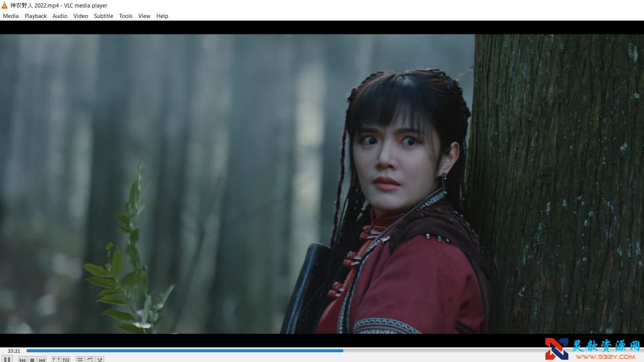
Task: Click the VLC cone icon in title bar
Action: (4, 5)
